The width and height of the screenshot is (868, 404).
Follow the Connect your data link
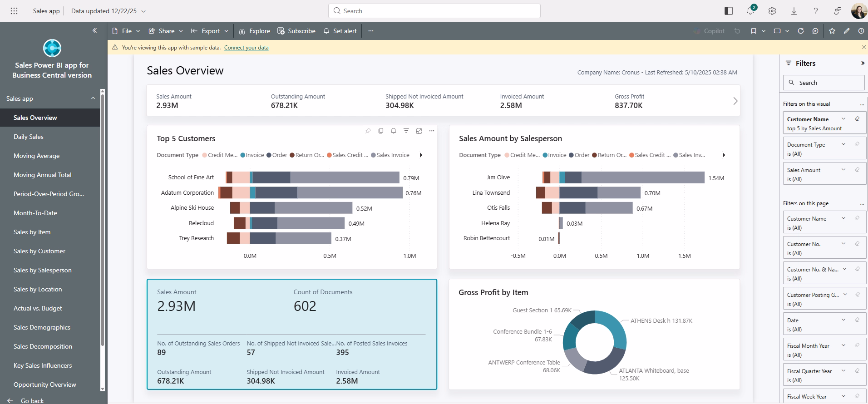tap(246, 48)
